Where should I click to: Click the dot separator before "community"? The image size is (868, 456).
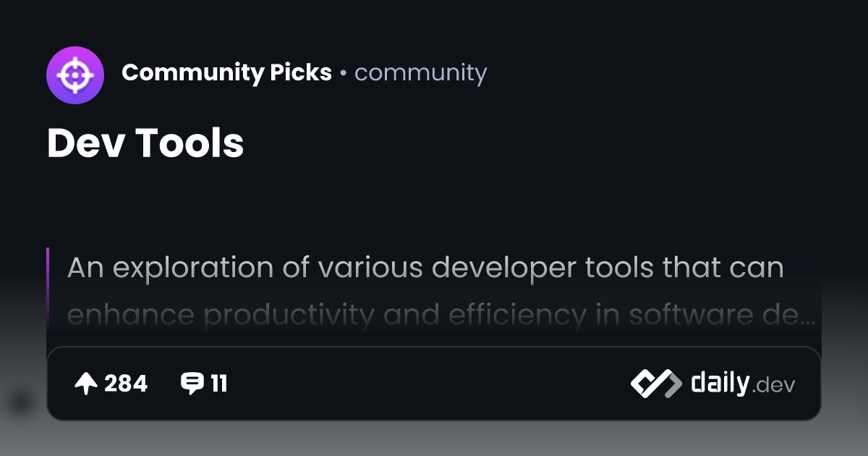(343, 74)
